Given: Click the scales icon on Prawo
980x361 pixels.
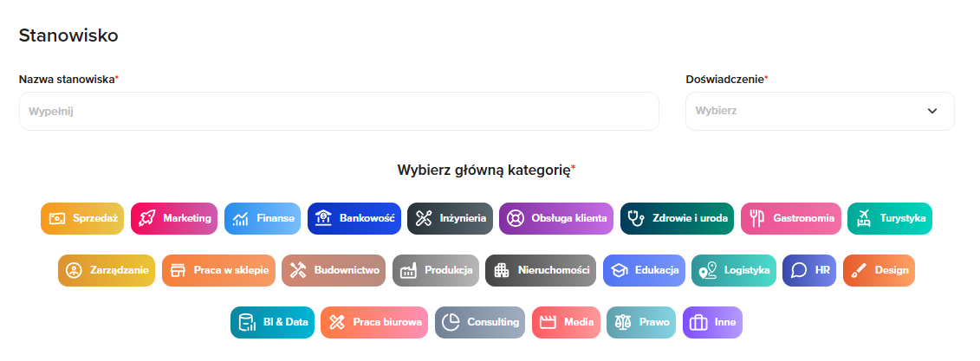Looking at the screenshot, I should click(622, 323).
